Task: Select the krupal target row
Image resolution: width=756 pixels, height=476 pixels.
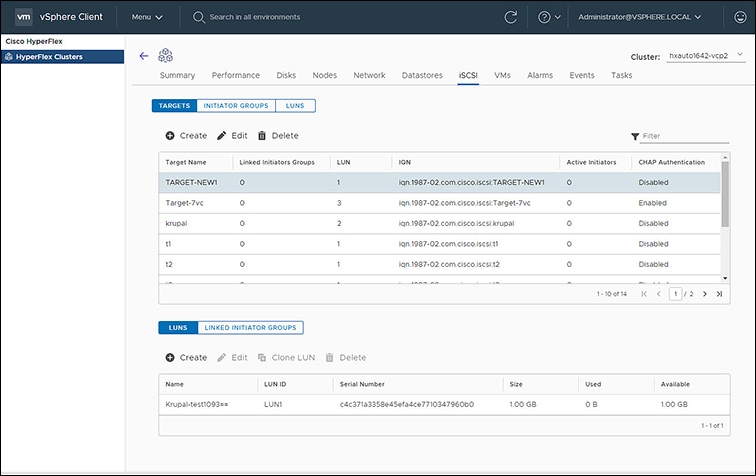Action: pyautogui.click(x=439, y=224)
